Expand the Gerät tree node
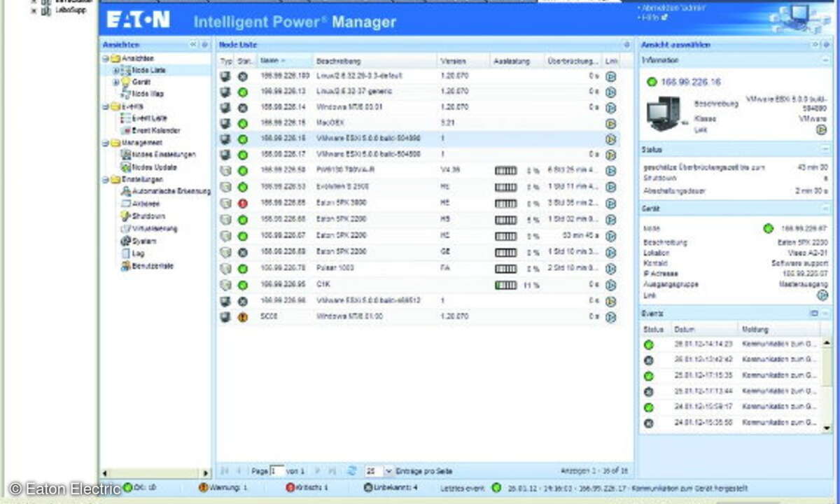The height and width of the screenshot is (504, 840). click(116, 82)
